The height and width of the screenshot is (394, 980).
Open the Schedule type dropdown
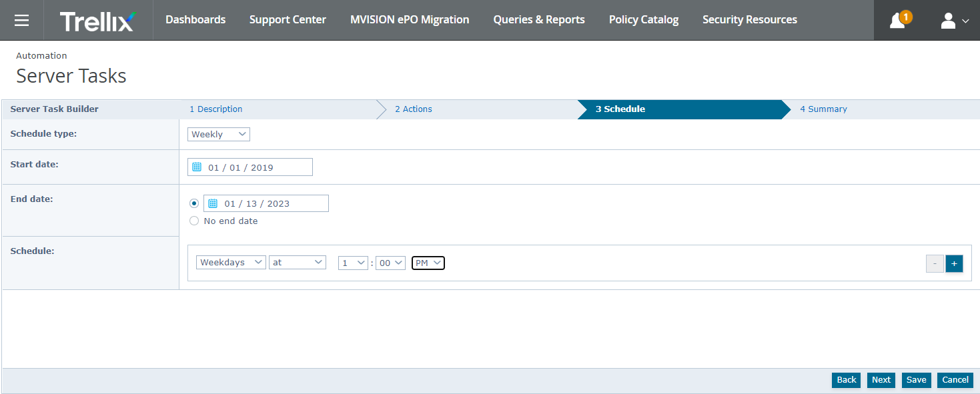pyautogui.click(x=219, y=134)
